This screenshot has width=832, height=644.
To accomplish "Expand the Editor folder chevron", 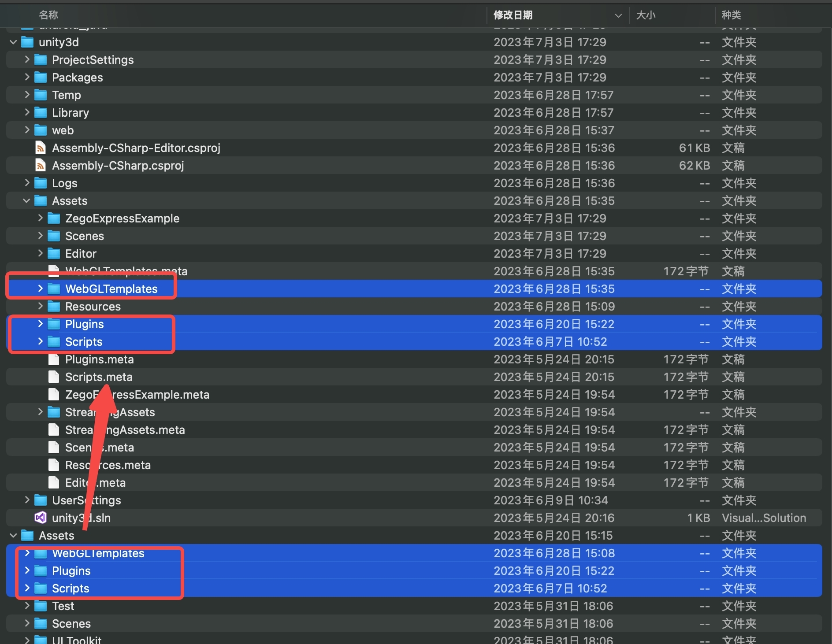I will (x=40, y=253).
